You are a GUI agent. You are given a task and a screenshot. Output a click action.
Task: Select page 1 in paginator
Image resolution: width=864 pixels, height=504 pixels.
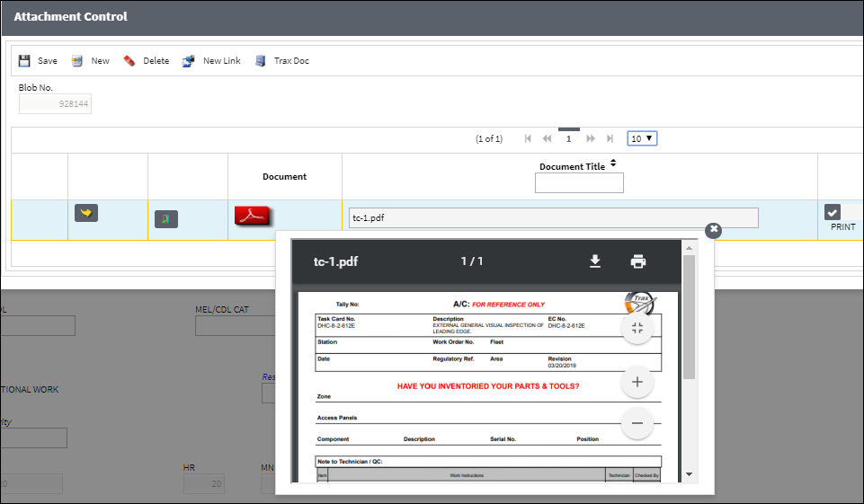568,139
